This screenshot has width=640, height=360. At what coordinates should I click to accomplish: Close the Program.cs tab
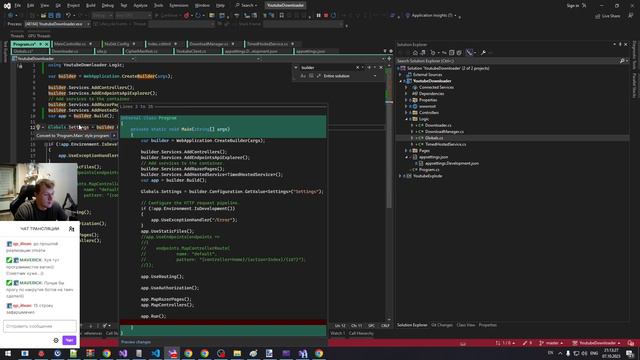[x=46, y=44]
